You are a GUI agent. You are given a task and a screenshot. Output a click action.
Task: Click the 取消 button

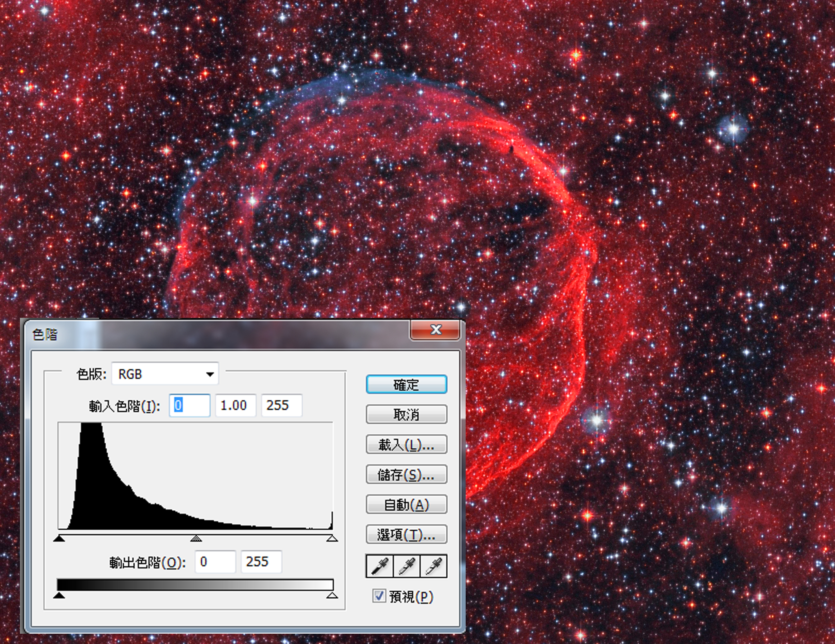click(x=406, y=414)
